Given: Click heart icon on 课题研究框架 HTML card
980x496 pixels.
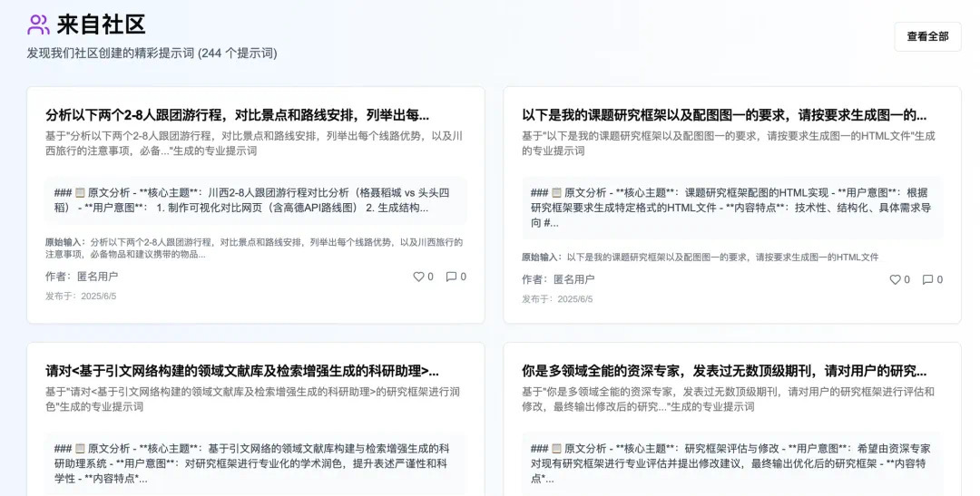Looking at the screenshot, I should [x=895, y=279].
